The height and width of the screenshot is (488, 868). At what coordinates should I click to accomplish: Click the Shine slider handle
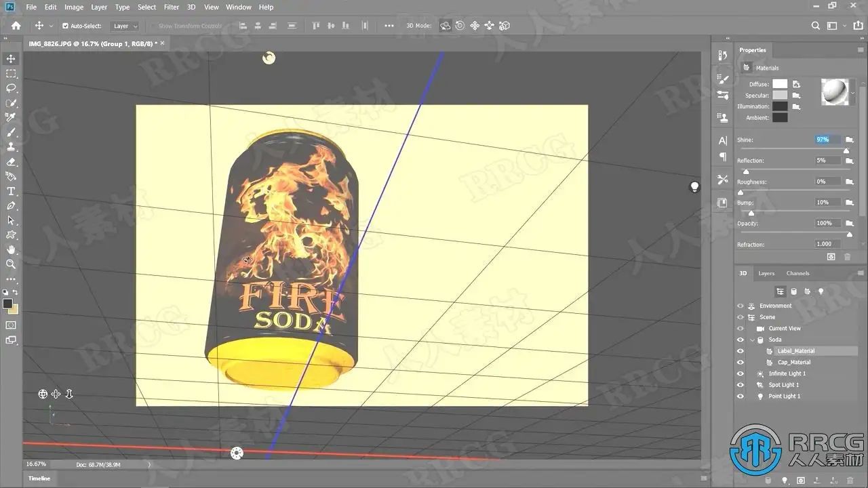(846, 150)
